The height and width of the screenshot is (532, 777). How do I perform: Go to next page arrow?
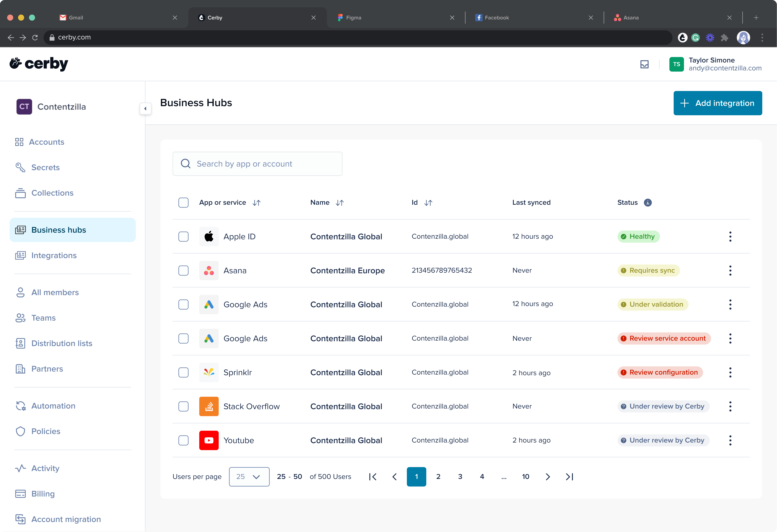548,476
